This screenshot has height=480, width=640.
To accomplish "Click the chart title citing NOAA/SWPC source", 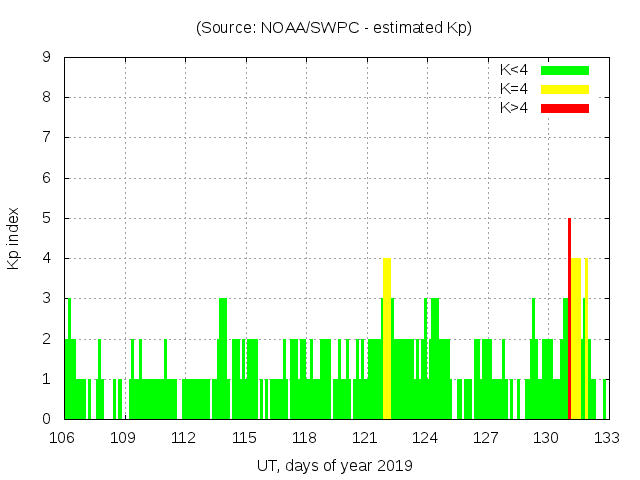I will point(334,28).
